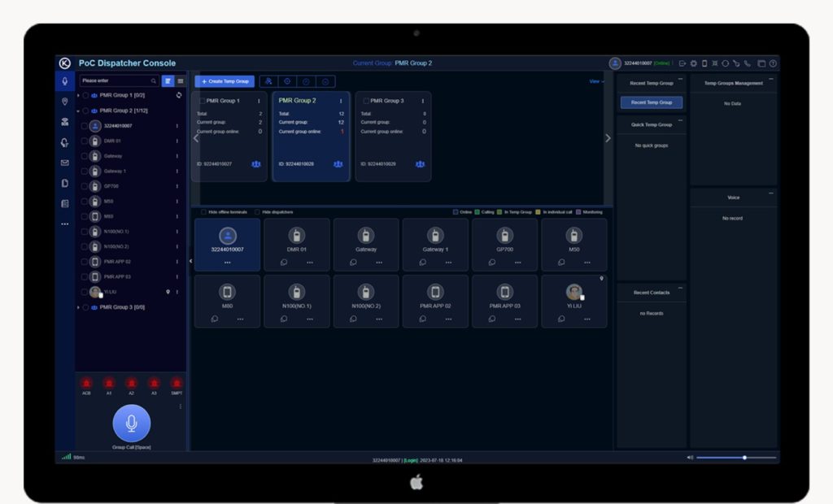Image resolution: width=833 pixels, height=504 pixels.
Task: Click the logout icon in the header
Action: point(683,63)
